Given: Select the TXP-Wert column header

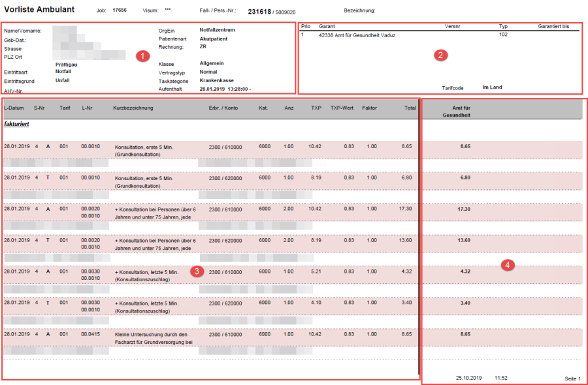Looking at the screenshot, I should (342, 108).
